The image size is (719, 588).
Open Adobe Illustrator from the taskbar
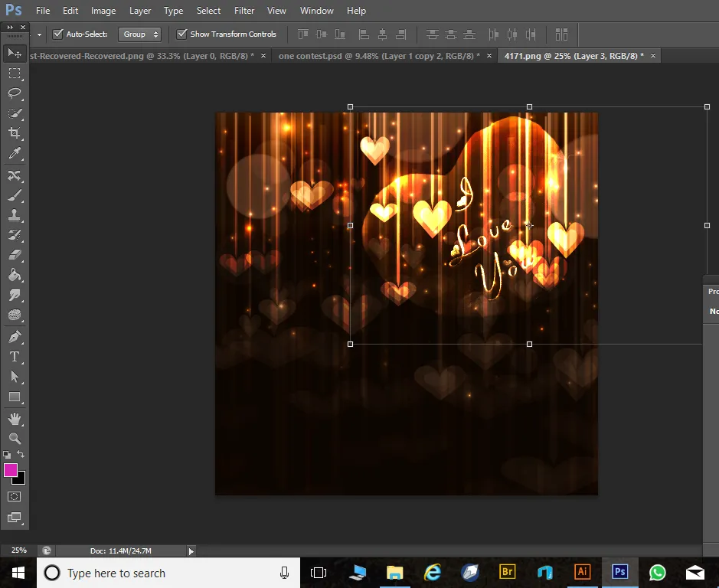coord(583,572)
